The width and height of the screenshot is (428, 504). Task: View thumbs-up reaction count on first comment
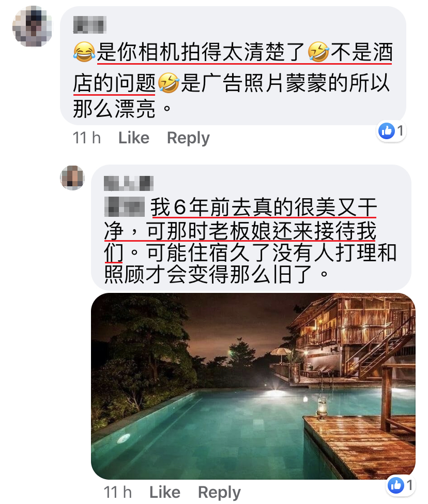point(391,131)
